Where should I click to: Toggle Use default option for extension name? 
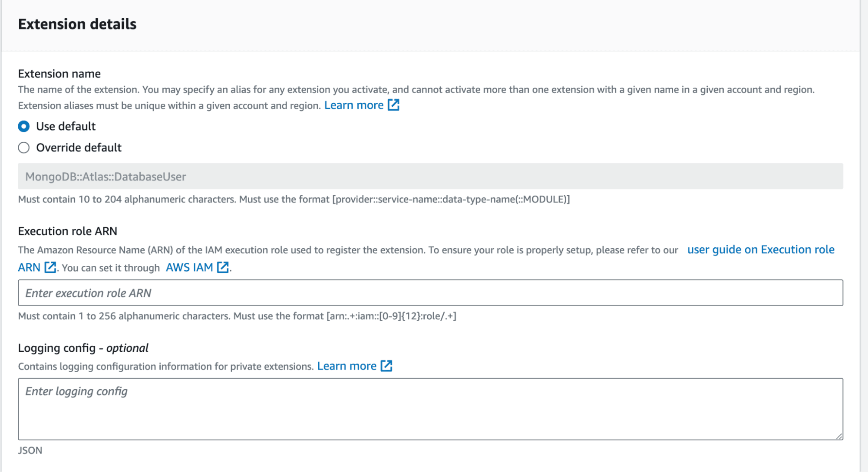(x=23, y=126)
